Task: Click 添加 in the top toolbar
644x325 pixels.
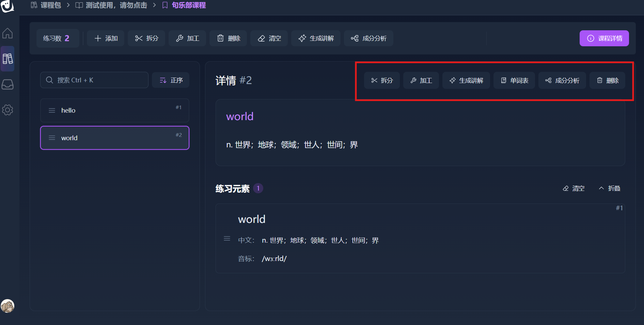Action: click(106, 38)
